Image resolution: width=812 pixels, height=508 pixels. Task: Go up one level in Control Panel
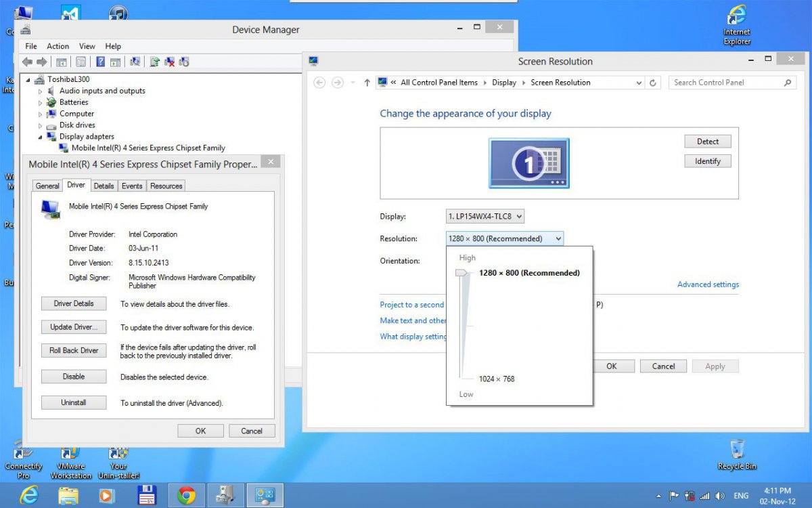coord(367,83)
